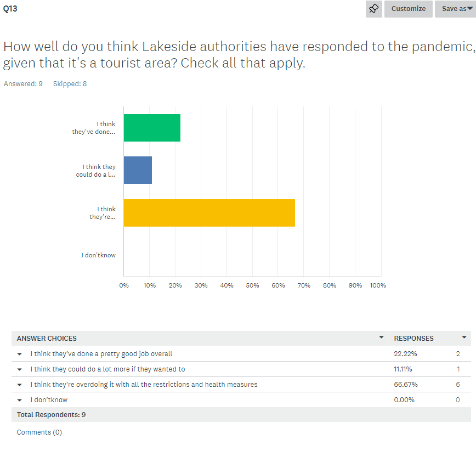Open the Comments (0) link

click(x=39, y=432)
